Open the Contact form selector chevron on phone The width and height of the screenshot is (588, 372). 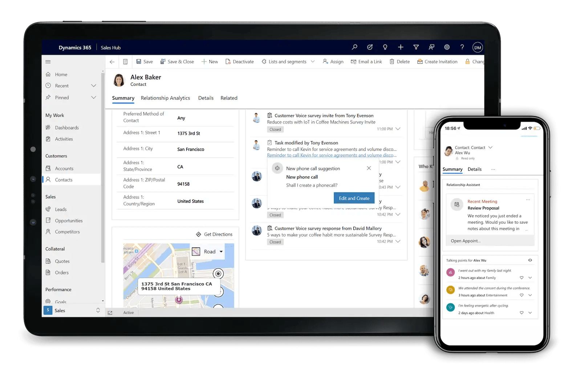[x=490, y=147]
